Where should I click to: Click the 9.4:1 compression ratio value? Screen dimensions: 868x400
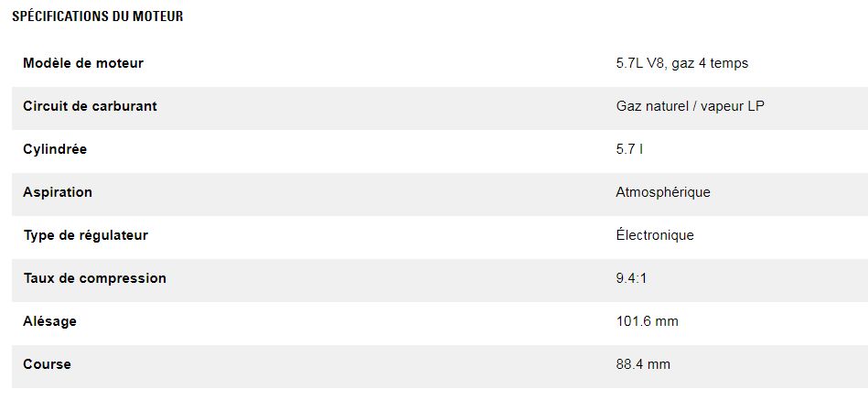[631, 278]
